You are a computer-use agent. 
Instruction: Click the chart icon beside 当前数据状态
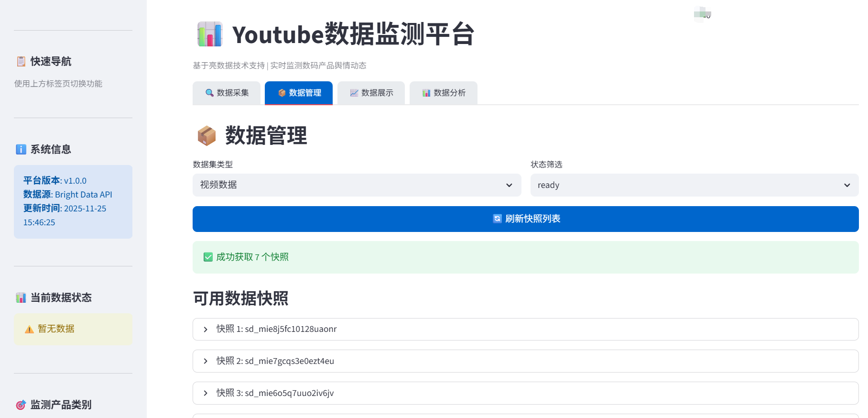(x=21, y=297)
